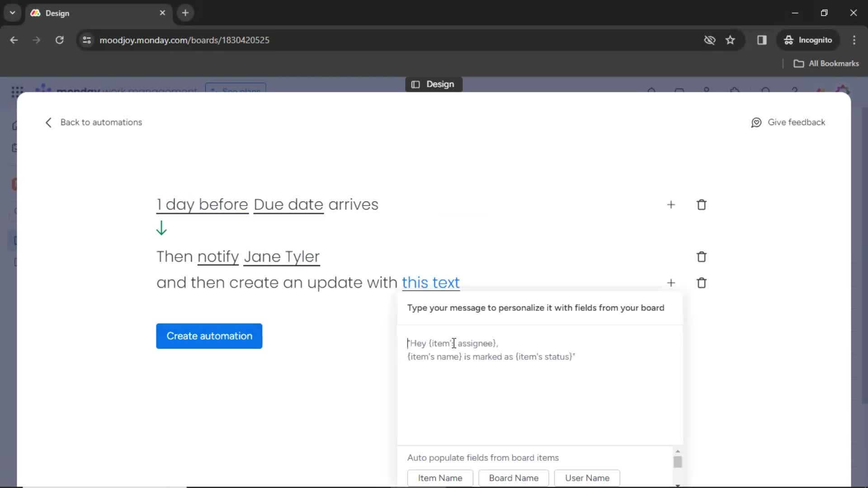The width and height of the screenshot is (868, 488).
Task: Click the delete icon for the trigger
Action: point(702,204)
